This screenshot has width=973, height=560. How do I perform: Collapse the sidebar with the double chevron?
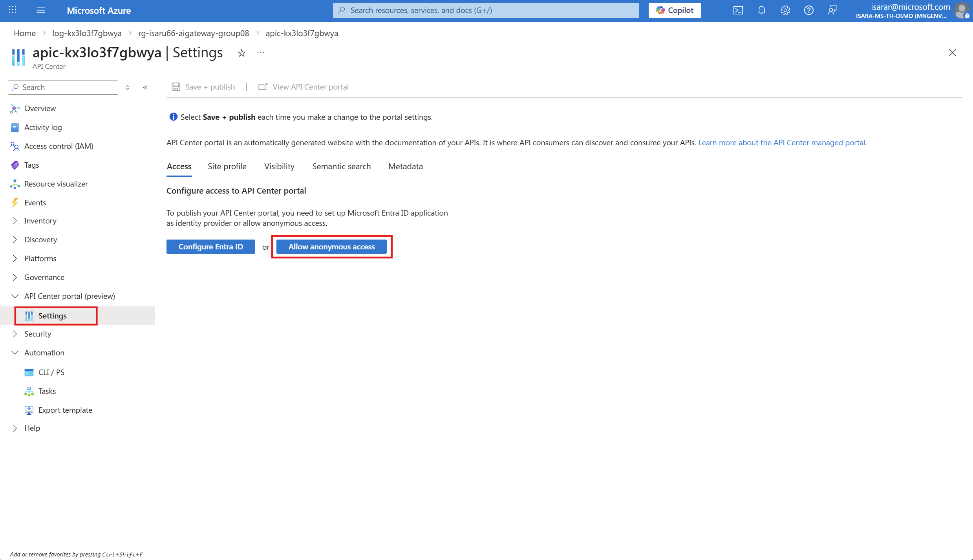pos(145,88)
